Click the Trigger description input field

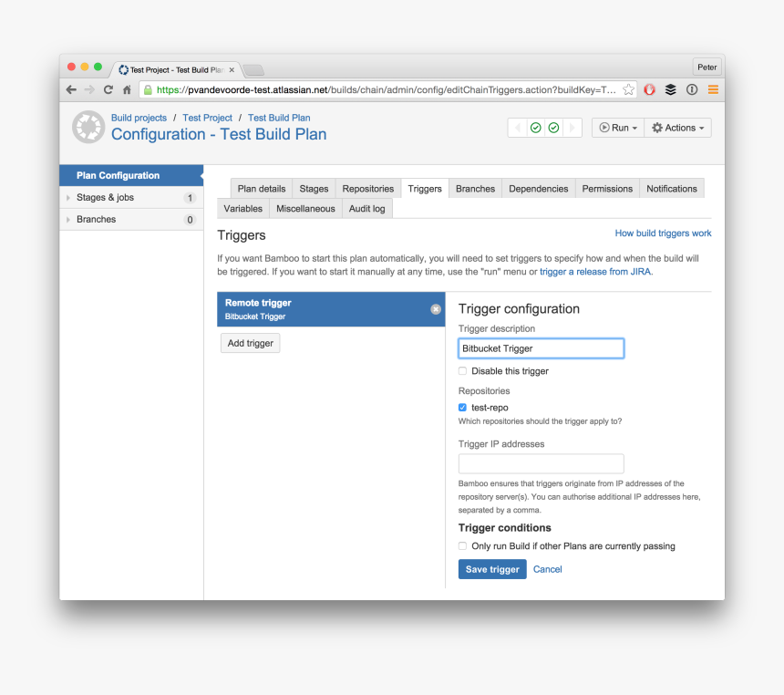(x=541, y=348)
